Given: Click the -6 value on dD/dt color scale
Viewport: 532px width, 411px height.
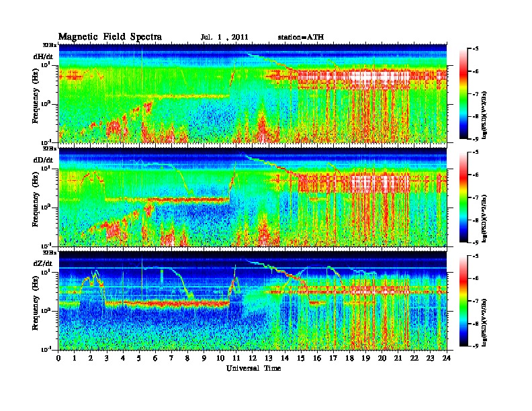Looking at the screenshot, I should pyautogui.click(x=476, y=175).
